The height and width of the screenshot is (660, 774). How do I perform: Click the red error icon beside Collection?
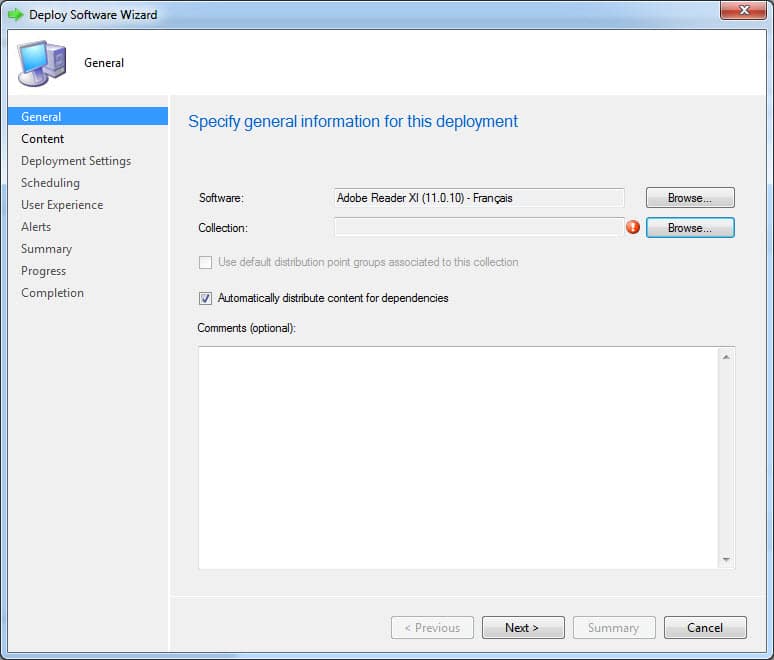pos(633,227)
